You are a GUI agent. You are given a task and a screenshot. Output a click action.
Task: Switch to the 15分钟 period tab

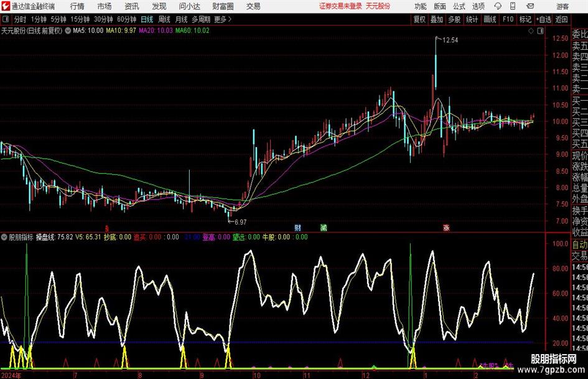(x=80, y=19)
